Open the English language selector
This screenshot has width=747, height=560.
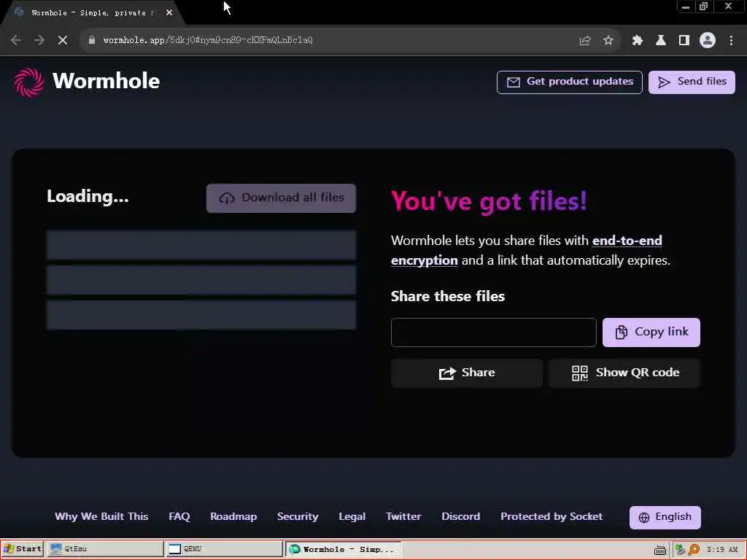(x=665, y=517)
